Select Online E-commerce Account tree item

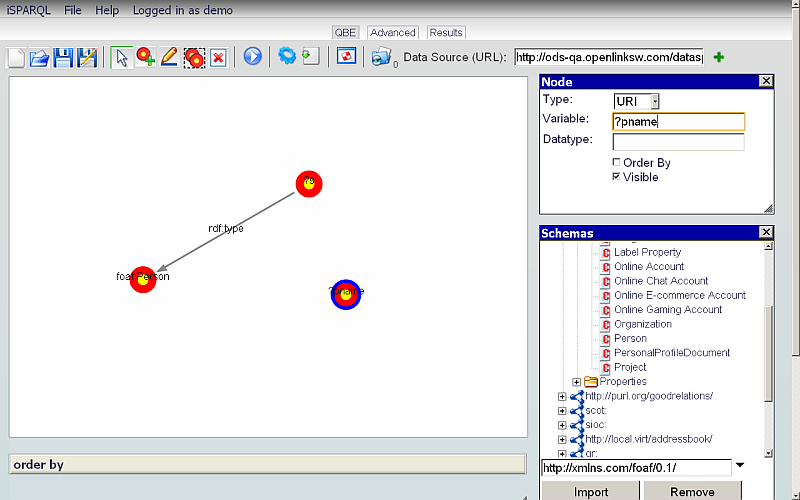(x=680, y=295)
